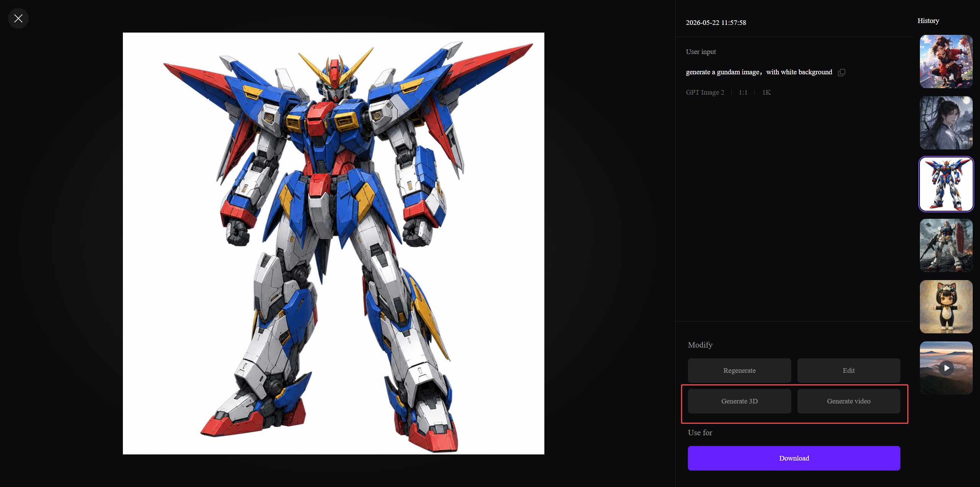980x487 pixels.
Task: Click the '1:1' aspect ratio label
Action: click(x=743, y=92)
